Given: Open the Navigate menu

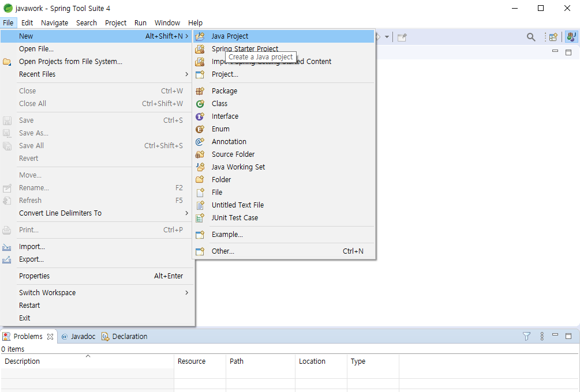Looking at the screenshot, I should click(x=55, y=23).
